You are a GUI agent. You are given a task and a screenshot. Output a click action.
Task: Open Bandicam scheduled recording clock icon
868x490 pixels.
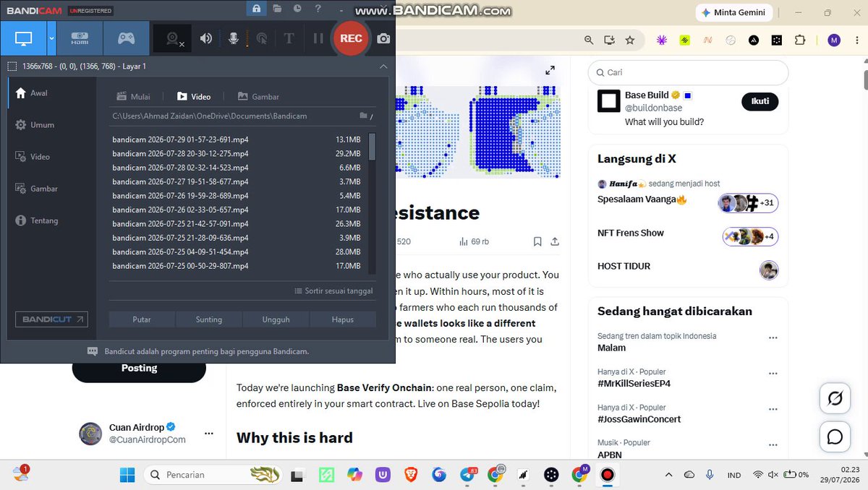tap(297, 9)
